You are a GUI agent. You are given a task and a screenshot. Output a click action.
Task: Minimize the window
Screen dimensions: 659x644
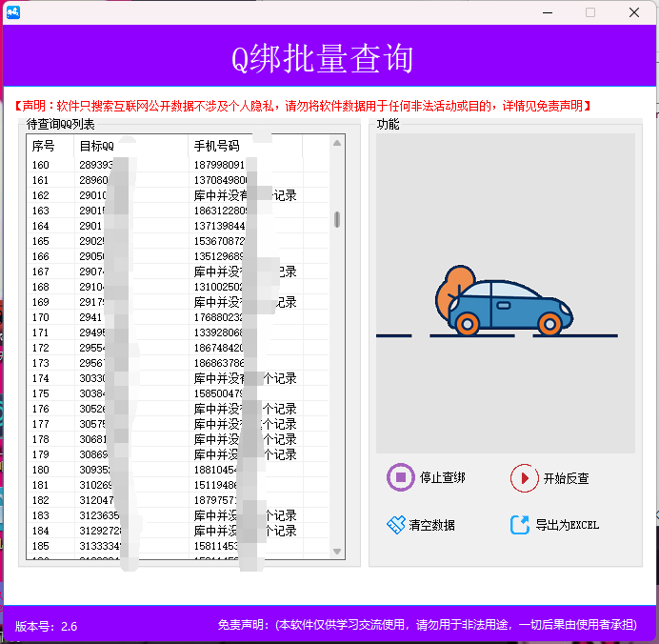[548, 12]
